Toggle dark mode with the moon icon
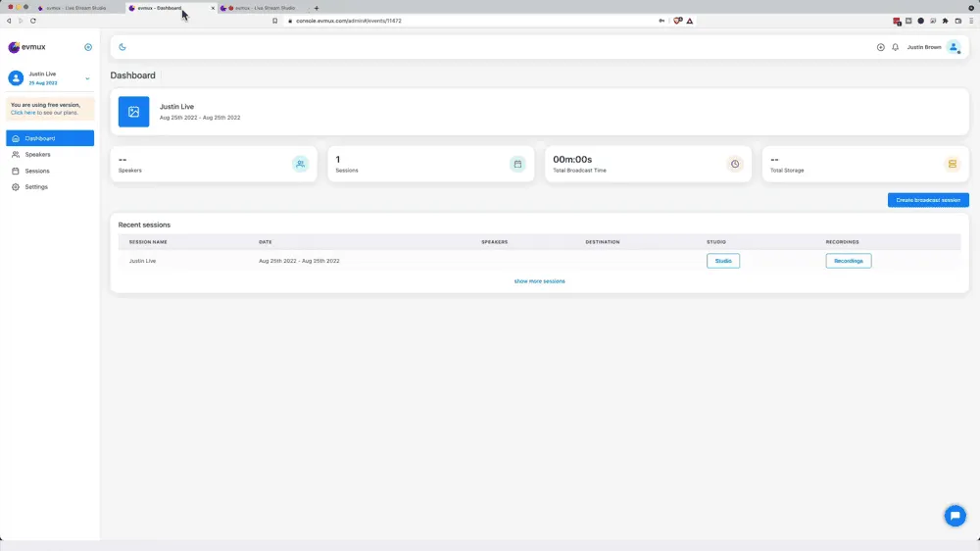 click(x=122, y=47)
